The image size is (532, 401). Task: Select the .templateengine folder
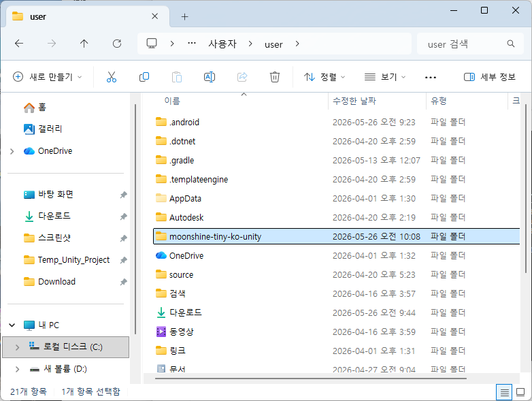point(337,179)
